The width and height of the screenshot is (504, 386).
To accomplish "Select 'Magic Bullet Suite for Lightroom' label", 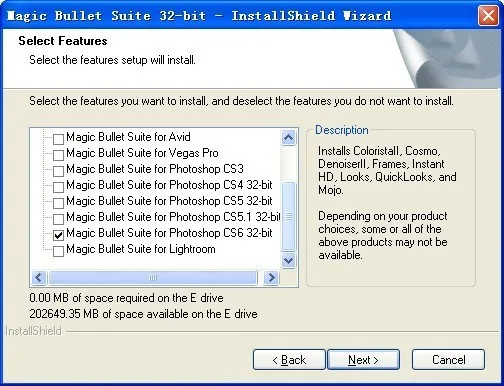I will tap(141, 249).
